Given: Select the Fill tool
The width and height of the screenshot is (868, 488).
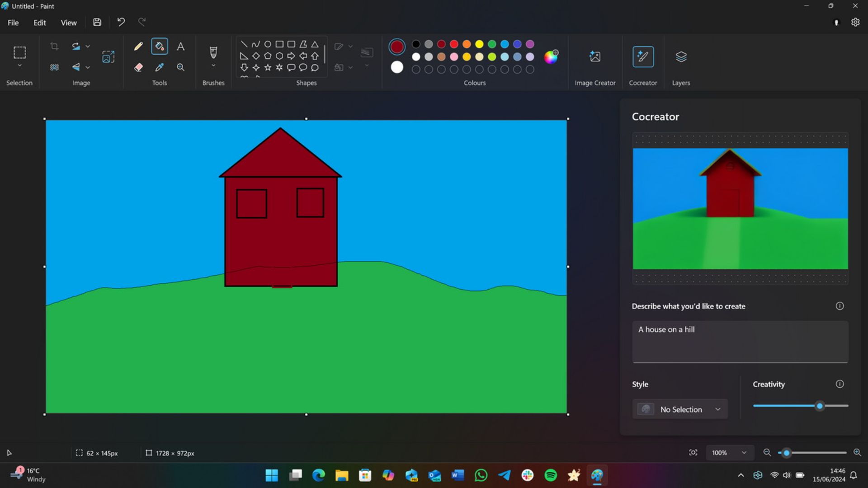Looking at the screenshot, I should pos(159,46).
